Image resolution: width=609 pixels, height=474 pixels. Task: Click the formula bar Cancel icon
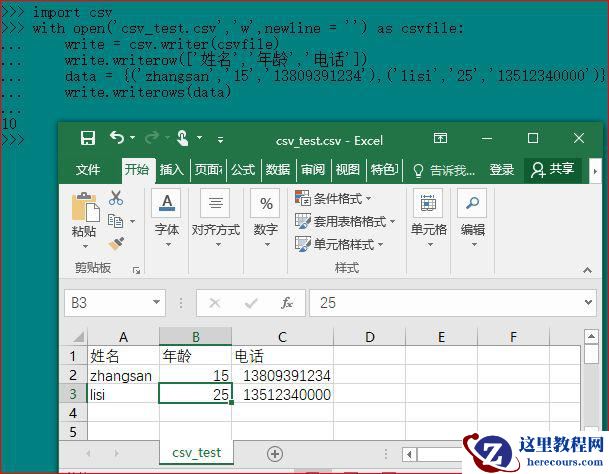215,303
